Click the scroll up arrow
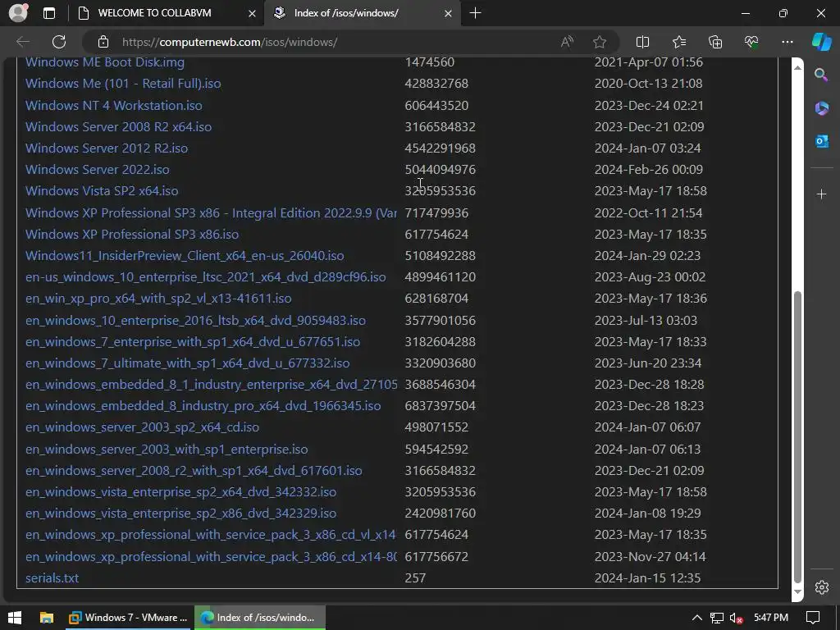 797,67
